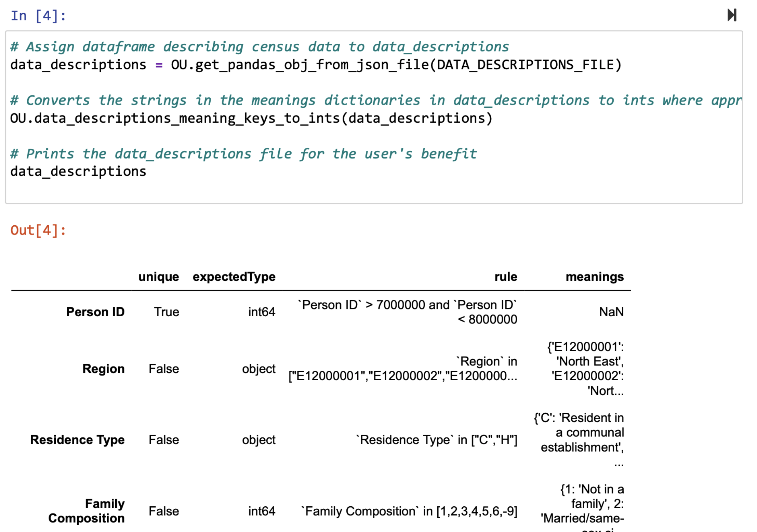Click the final data_descriptions line in the code cell
The width and height of the screenshot is (757, 532).
click(78, 172)
